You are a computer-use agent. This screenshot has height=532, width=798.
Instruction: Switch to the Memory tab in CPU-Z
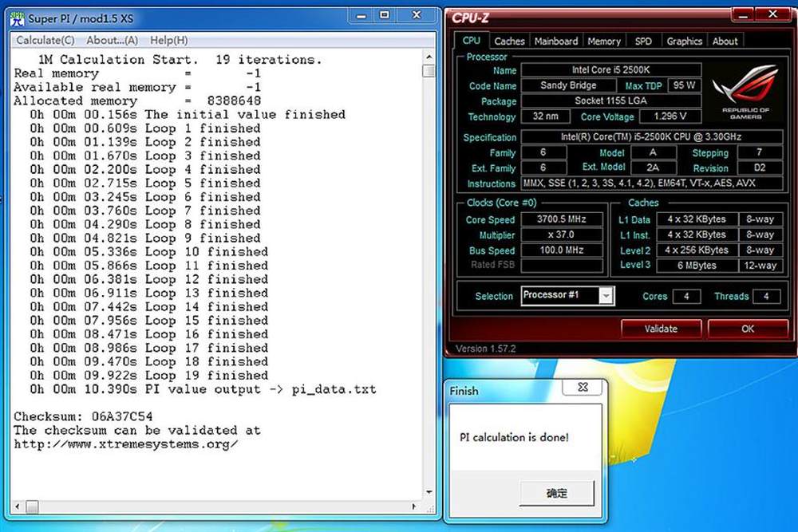coord(604,41)
